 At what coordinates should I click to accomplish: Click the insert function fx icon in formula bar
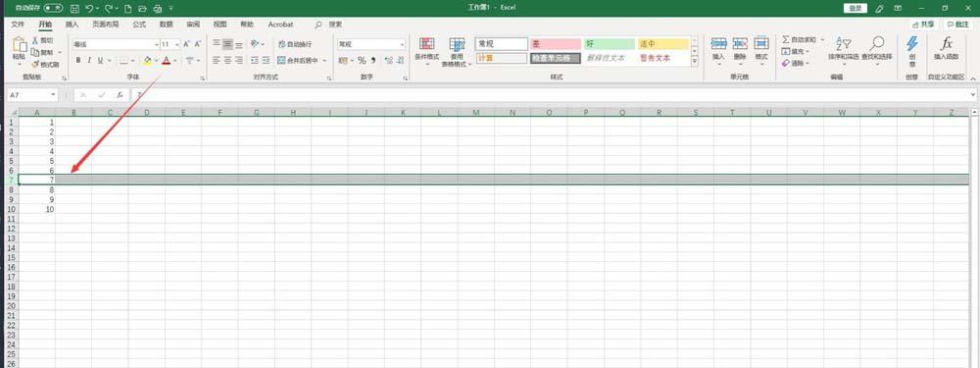tap(119, 95)
